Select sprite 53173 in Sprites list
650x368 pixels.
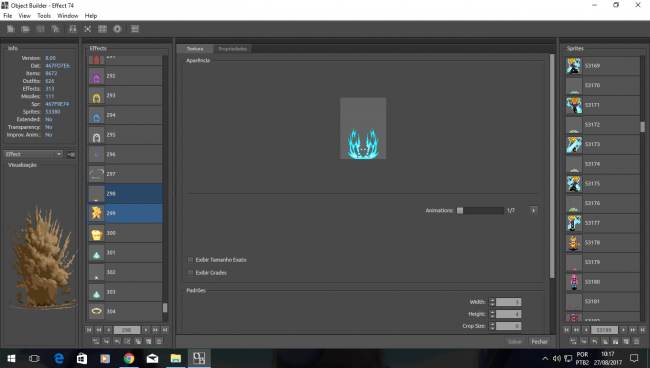602,144
